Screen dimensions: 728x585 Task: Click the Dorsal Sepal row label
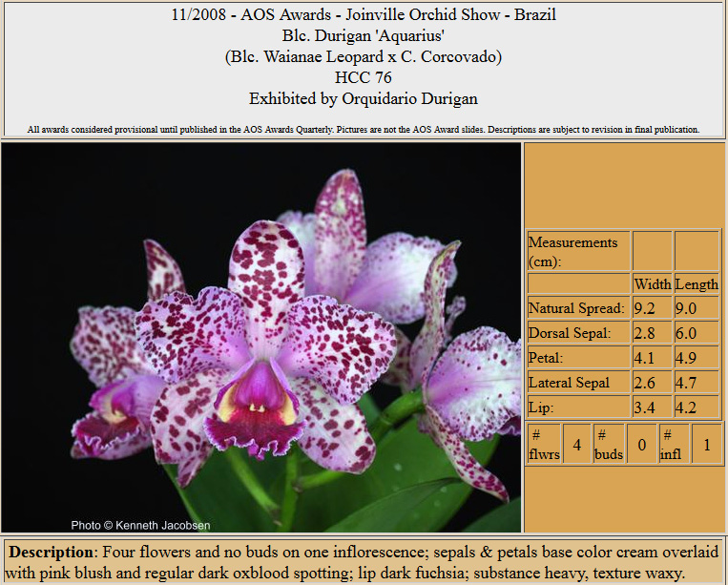click(571, 333)
